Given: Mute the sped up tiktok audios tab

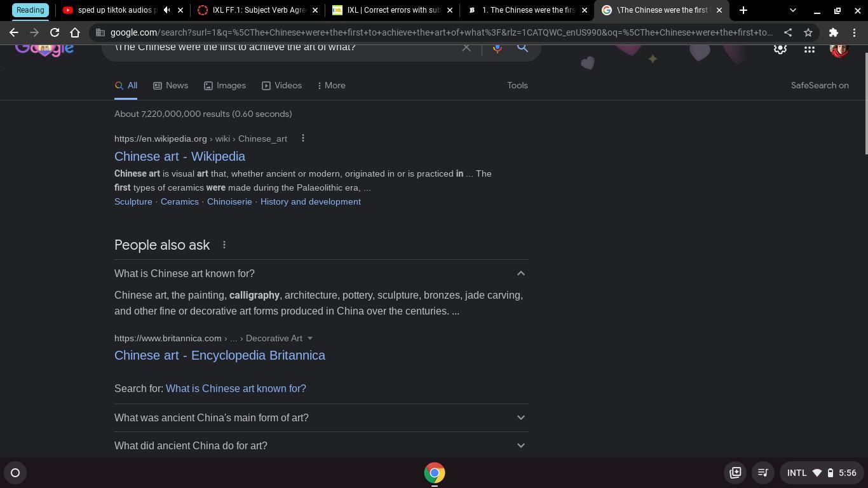Looking at the screenshot, I should pyautogui.click(x=166, y=10).
